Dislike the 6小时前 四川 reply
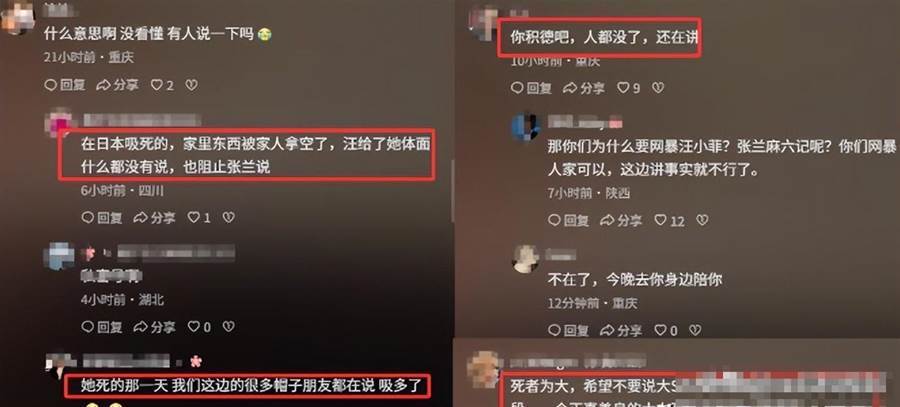 tap(228, 218)
